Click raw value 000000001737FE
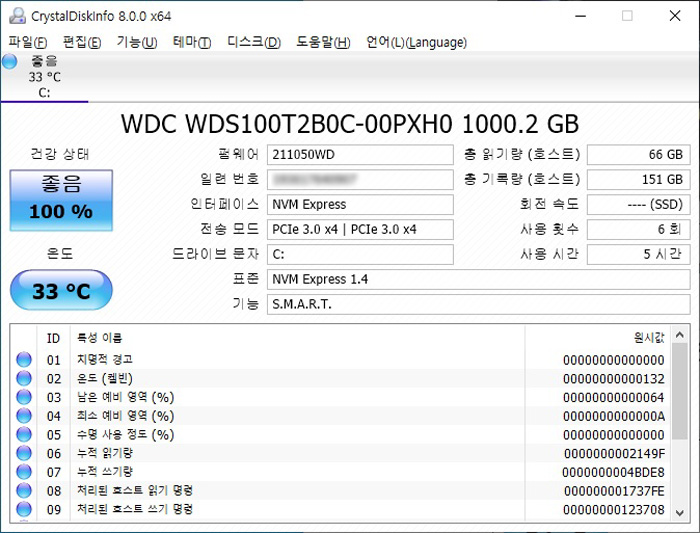Screen dimensions: 700x533 (614, 491)
